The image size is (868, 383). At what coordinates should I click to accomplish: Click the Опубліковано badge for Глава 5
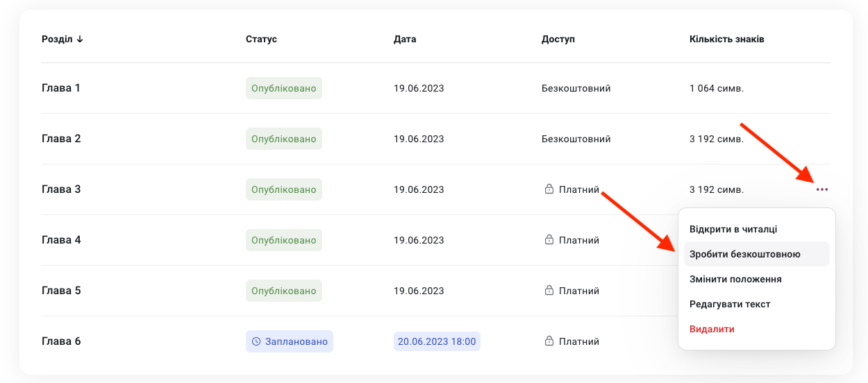coord(284,291)
